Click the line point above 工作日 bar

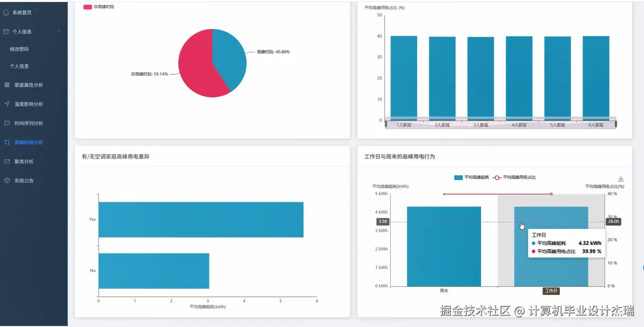(551, 194)
